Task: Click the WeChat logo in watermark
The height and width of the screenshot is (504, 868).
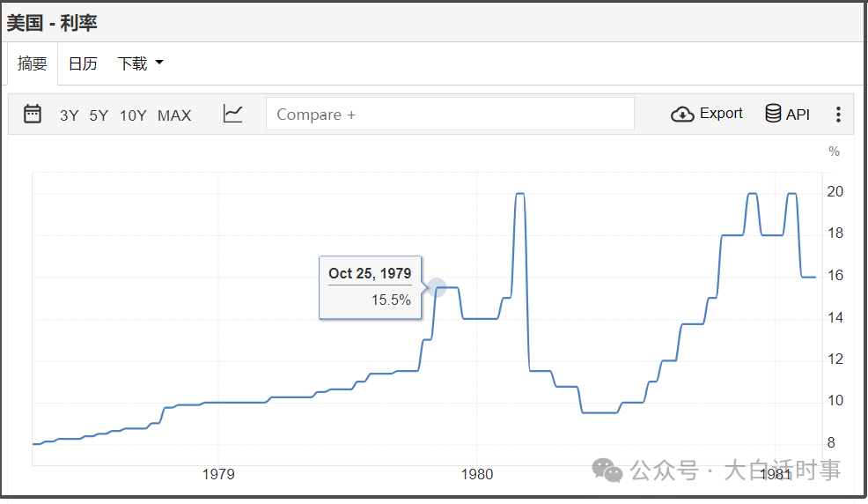Action: (x=607, y=470)
